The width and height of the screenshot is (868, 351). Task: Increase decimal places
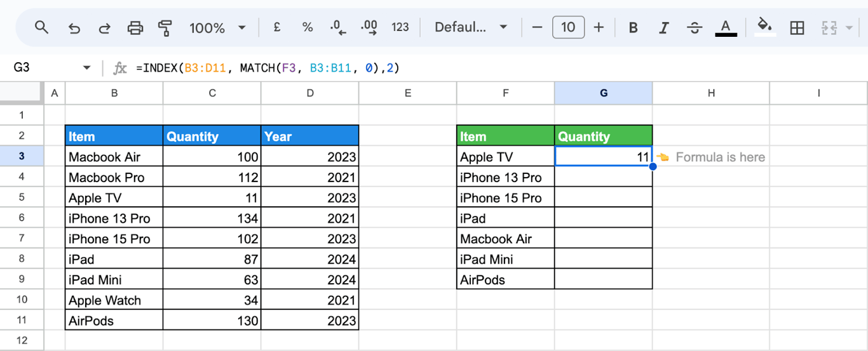[369, 27]
